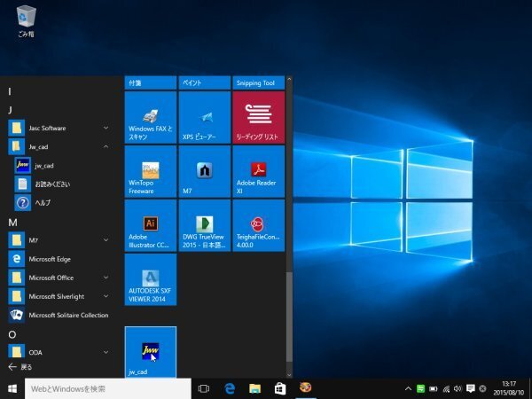Launch the Adobe Illustrator CC tile

(151, 225)
